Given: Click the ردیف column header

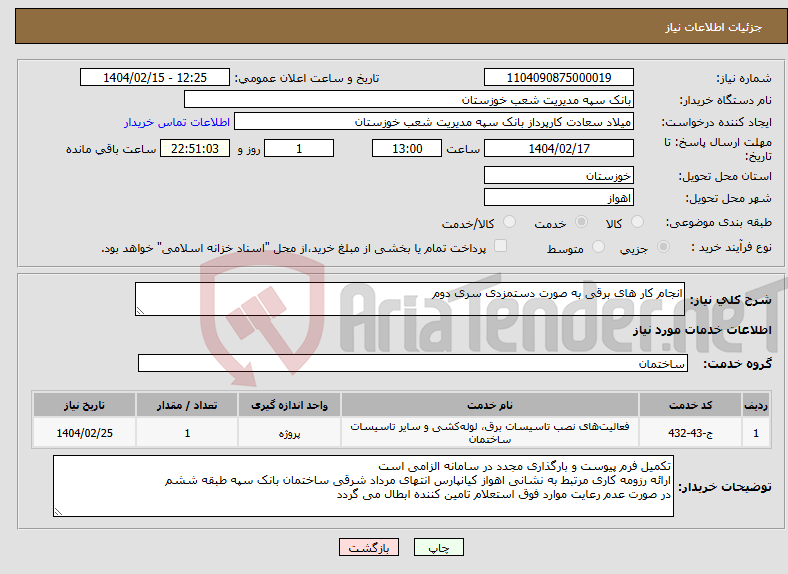Looking at the screenshot, I should (756, 405).
